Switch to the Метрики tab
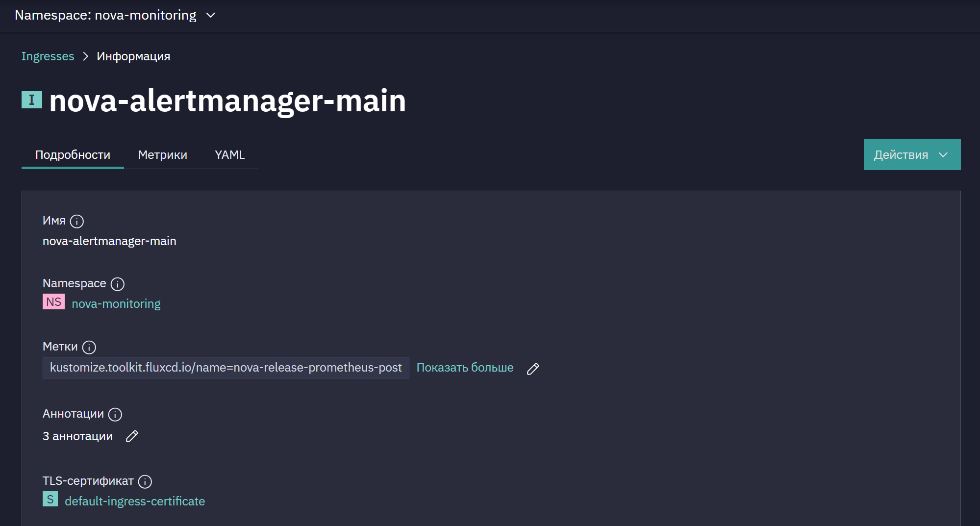 163,155
